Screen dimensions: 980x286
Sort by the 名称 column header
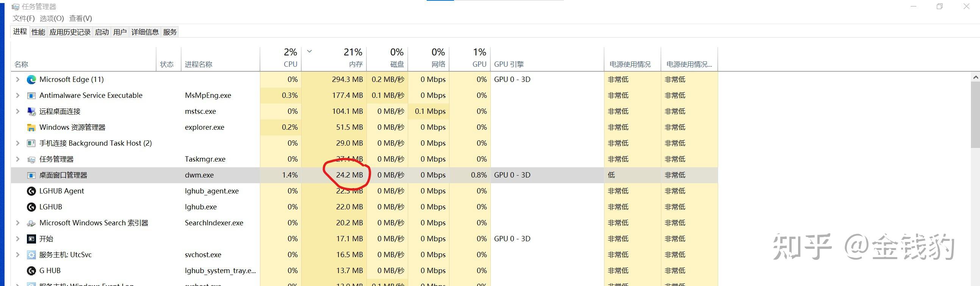(x=83, y=59)
